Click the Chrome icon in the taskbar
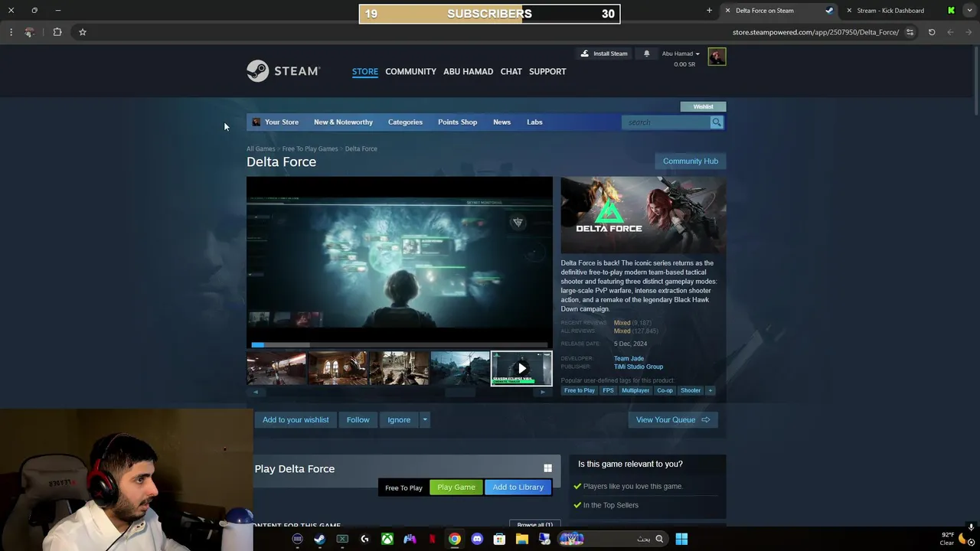 point(455,539)
